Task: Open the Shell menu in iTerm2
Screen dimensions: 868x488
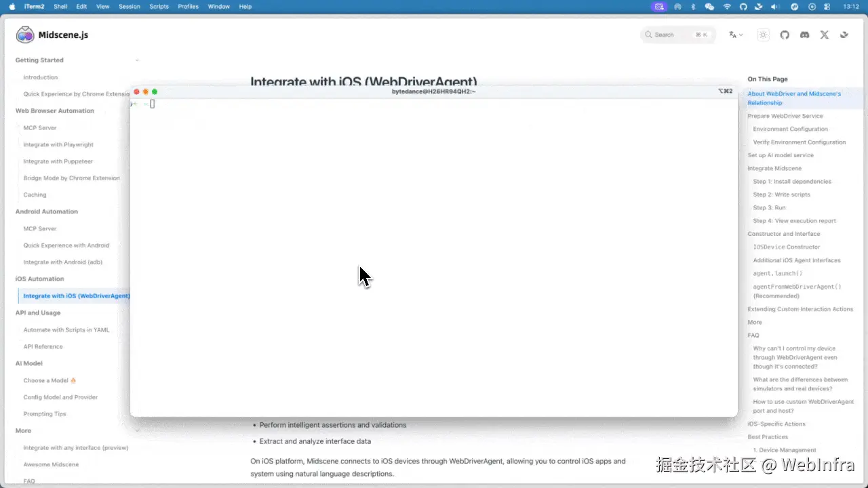Action: [60, 6]
